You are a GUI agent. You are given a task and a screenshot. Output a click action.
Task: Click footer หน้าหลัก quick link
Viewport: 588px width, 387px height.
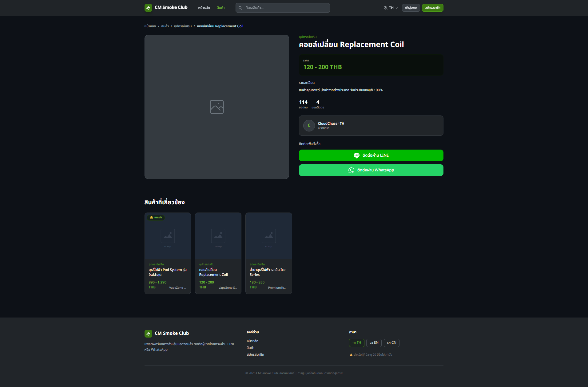coord(252,341)
